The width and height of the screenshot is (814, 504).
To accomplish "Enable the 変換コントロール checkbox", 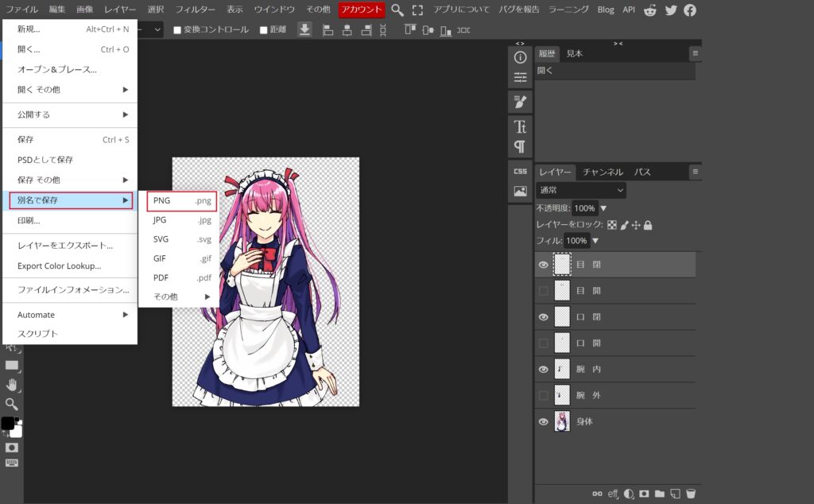I will 177,30.
